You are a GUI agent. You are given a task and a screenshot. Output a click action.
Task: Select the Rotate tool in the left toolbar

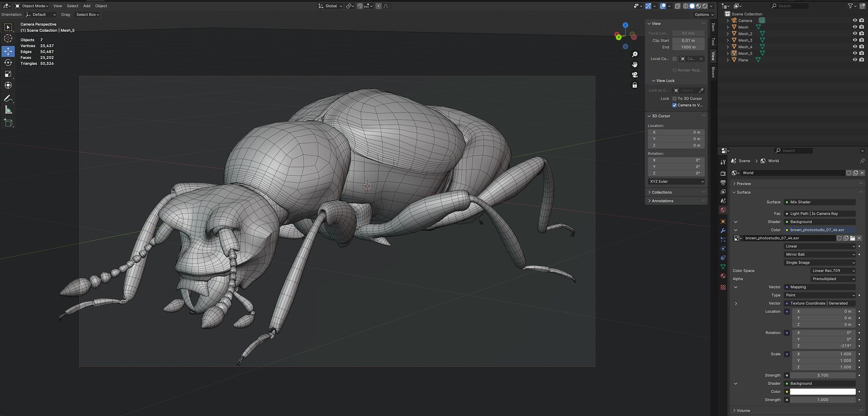(x=8, y=62)
